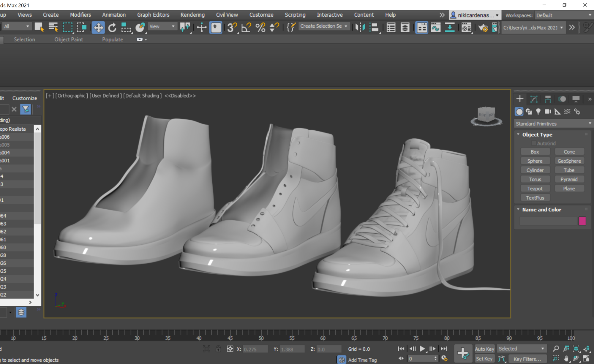Toggle the 3D Snaps icon
The height and width of the screenshot is (364, 594).
232,28
